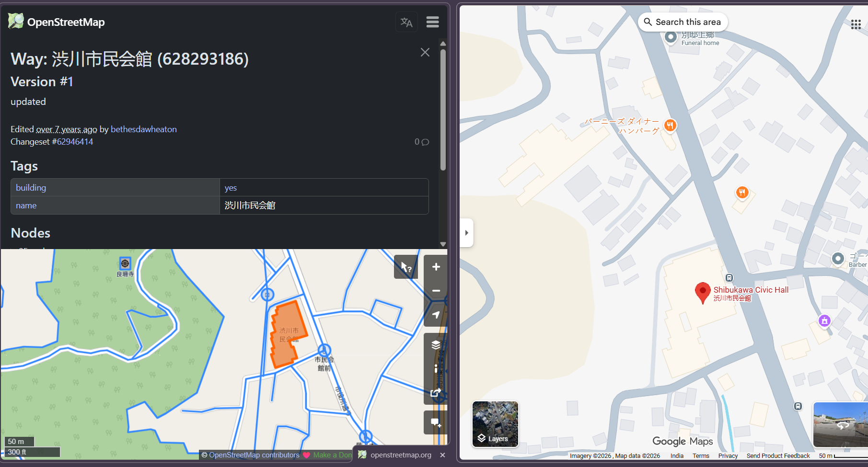Open changeset 62946414 link
Viewport: 868px width, 467px height.
75,142
